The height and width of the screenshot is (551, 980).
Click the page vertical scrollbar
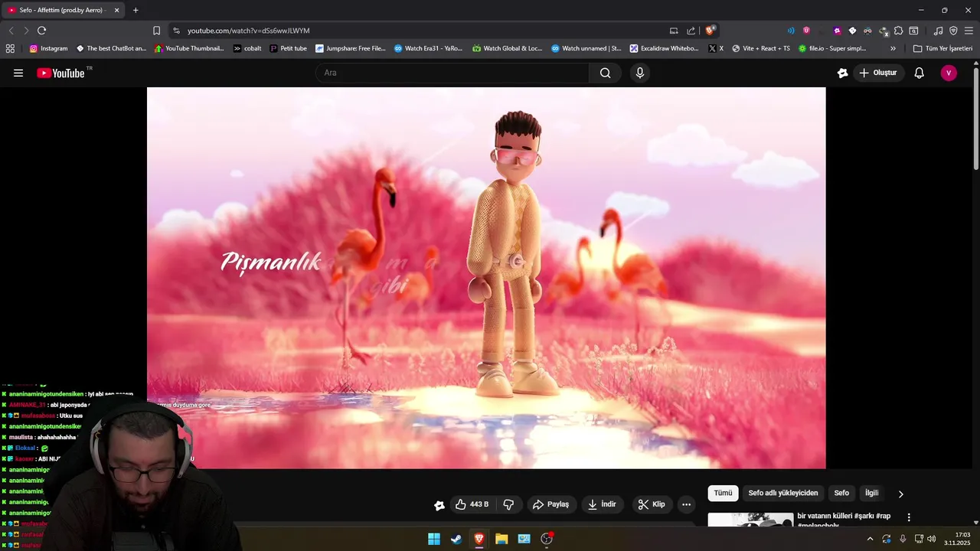click(976, 119)
